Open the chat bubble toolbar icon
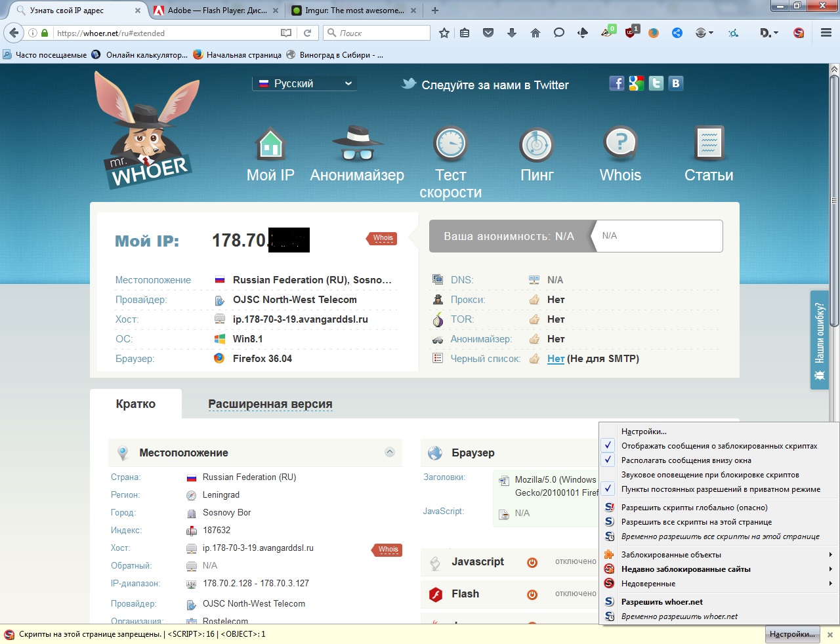Viewport: 840px width, 644px height. coord(559,33)
